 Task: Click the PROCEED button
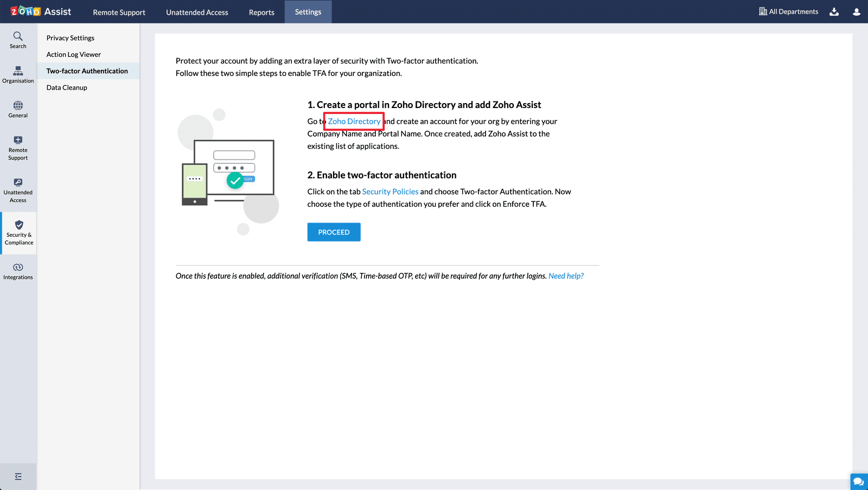[x=334, y=232]
